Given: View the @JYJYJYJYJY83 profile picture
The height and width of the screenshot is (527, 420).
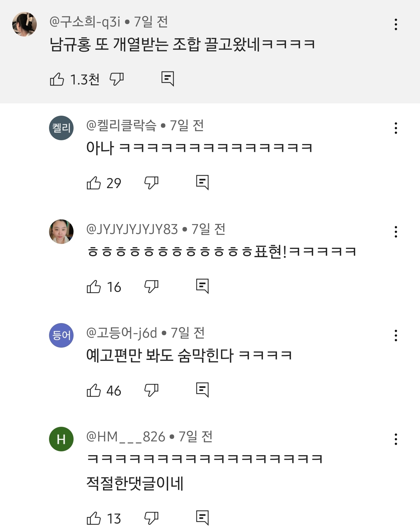Looking at the screenshot, I should [x=61, y=232].
